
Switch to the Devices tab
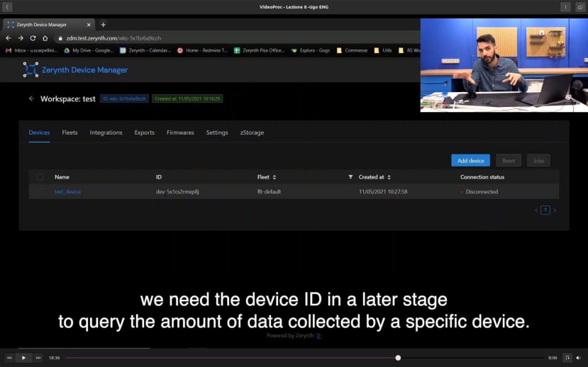click(x=39, y=132)
